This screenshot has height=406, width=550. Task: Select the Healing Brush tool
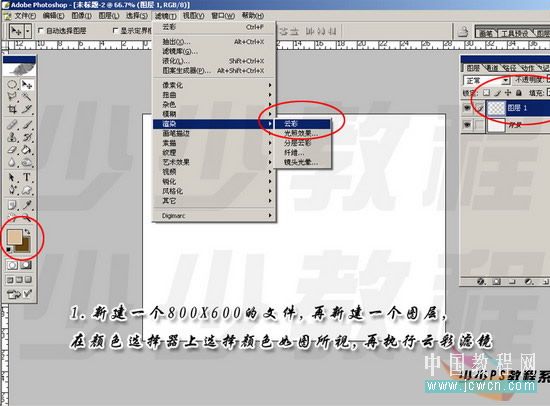click(x=12, y=124)
